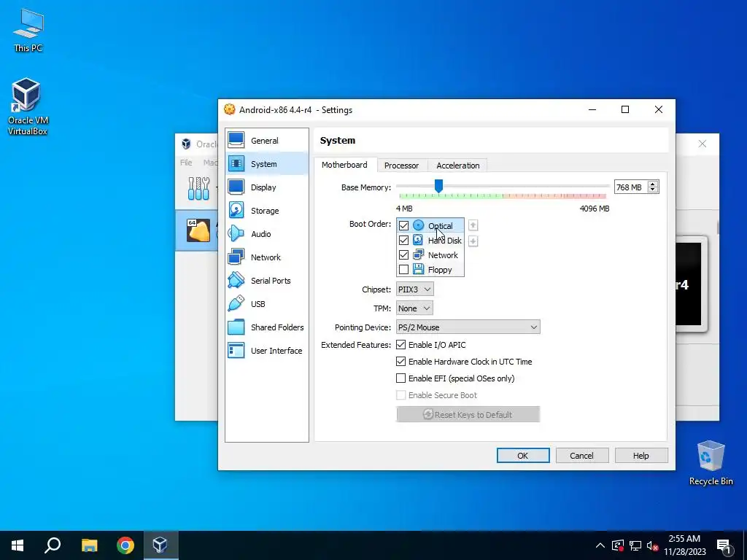
Task: Uncheck Network in Boot Order
Action: [x=403, y=255]
